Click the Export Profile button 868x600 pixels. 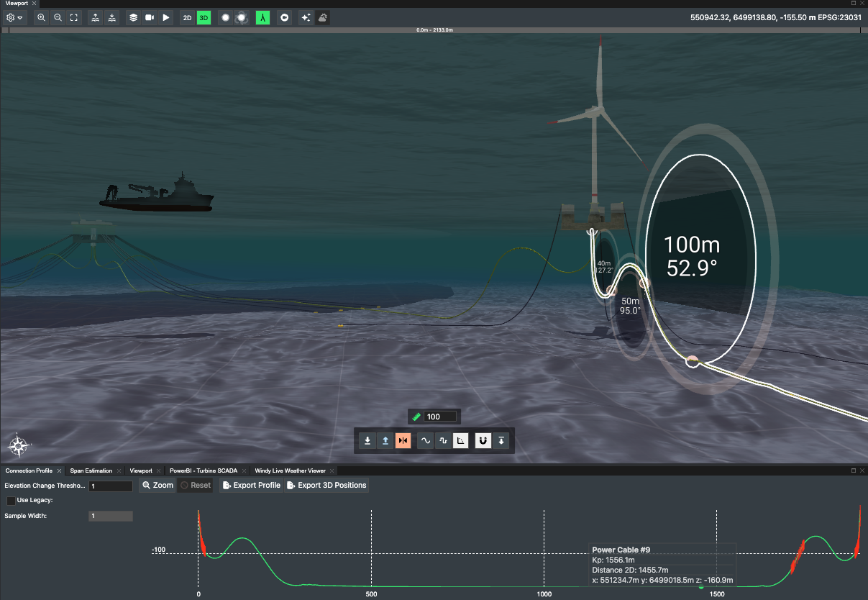point(250,486)
